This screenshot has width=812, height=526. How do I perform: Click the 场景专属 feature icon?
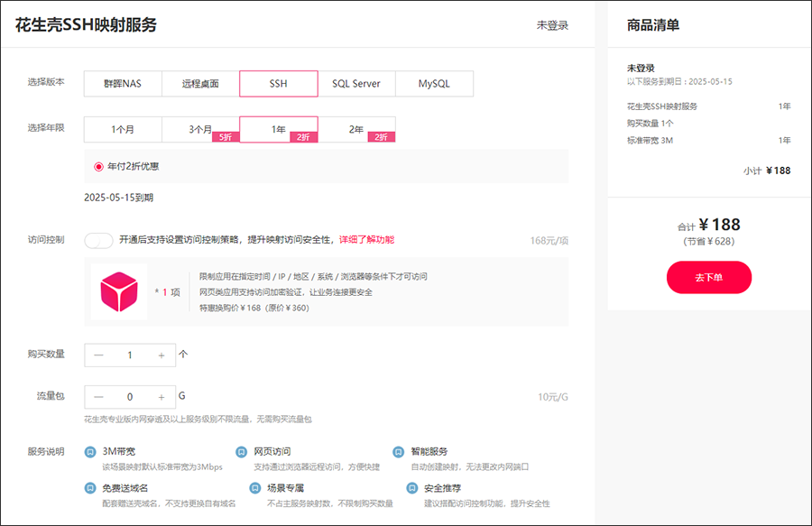(x=254, y=488)
